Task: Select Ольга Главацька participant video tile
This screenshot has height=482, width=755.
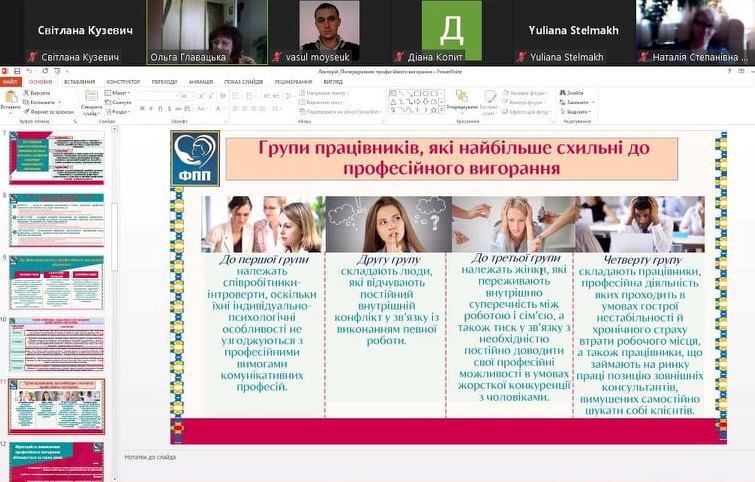Action: (x=207, y=32)
